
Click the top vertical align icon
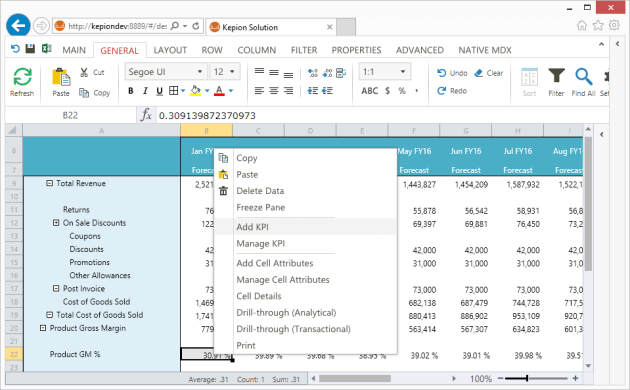(260, 71)
